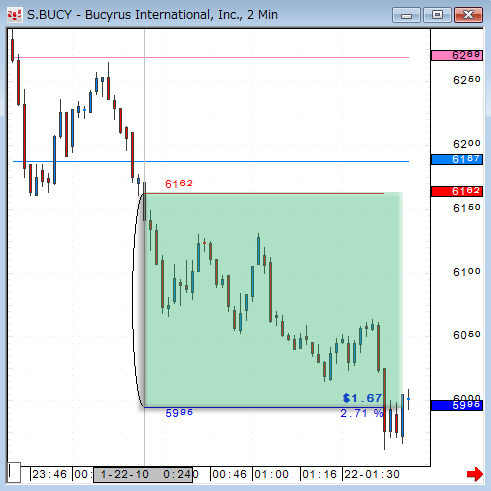
Task: Click the red 61.62 label above green zone
Action: pos(179,184)
